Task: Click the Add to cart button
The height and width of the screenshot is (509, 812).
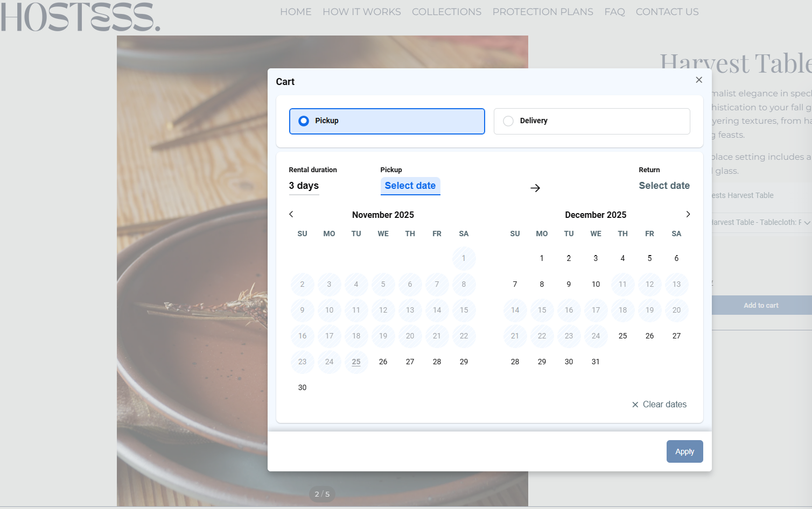Action: click(x=760, y=305)
